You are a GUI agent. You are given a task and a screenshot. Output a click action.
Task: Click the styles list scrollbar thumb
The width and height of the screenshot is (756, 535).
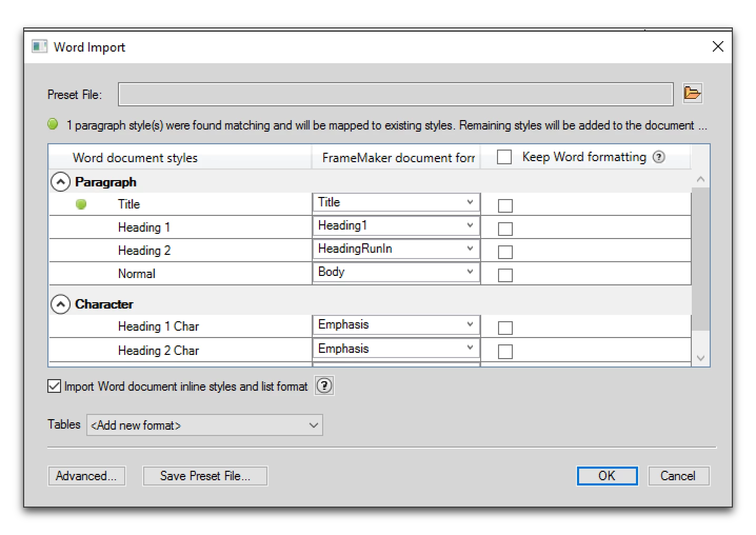(701, 259)
